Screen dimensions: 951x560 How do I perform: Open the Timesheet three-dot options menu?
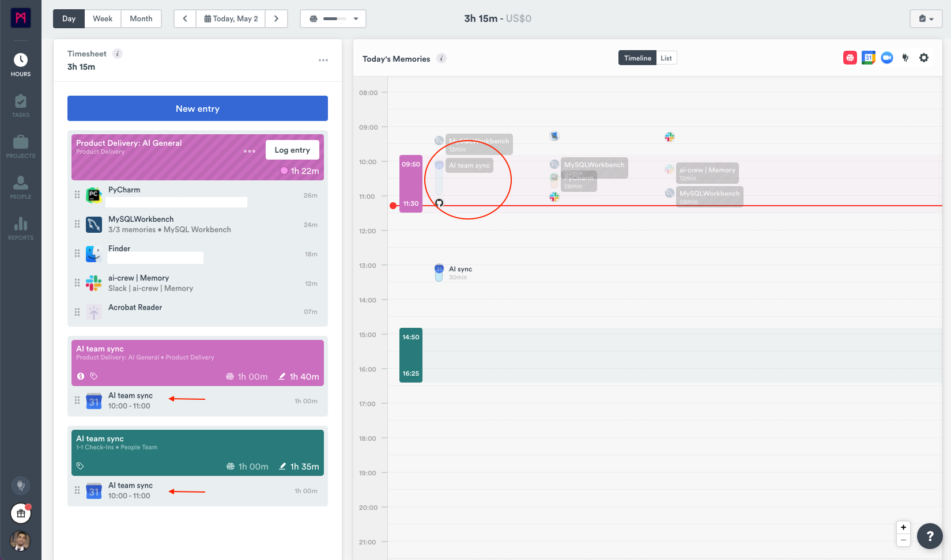click(x=323, y=60)
